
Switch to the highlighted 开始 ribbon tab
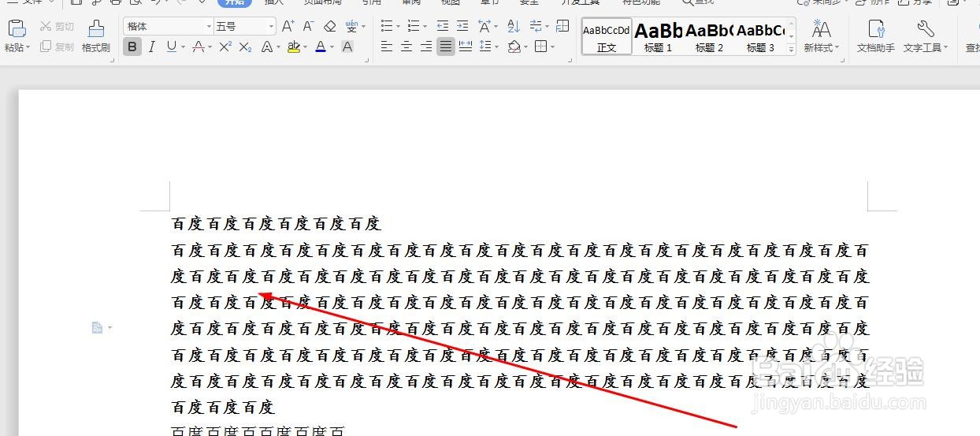click(235, 2)
